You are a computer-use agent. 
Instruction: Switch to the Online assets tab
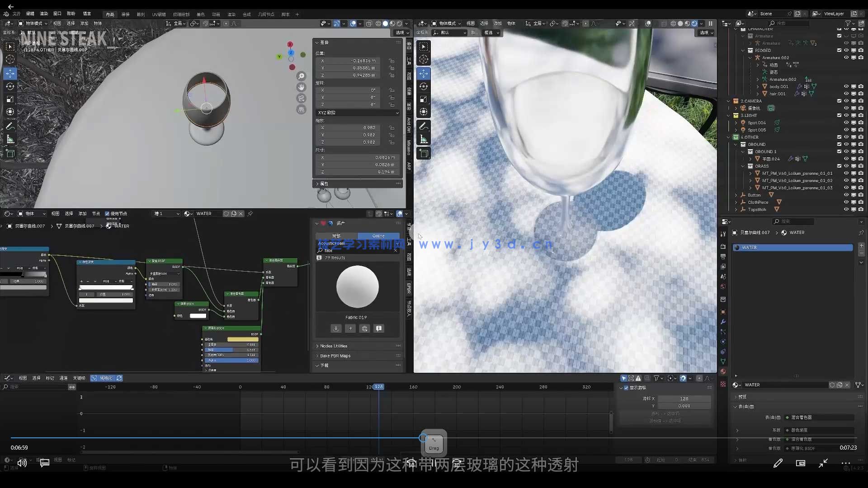point(378,236)
